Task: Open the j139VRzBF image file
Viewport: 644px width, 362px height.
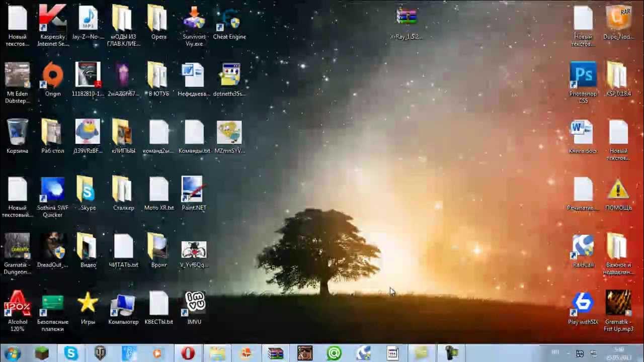Action: pos(88,132)
